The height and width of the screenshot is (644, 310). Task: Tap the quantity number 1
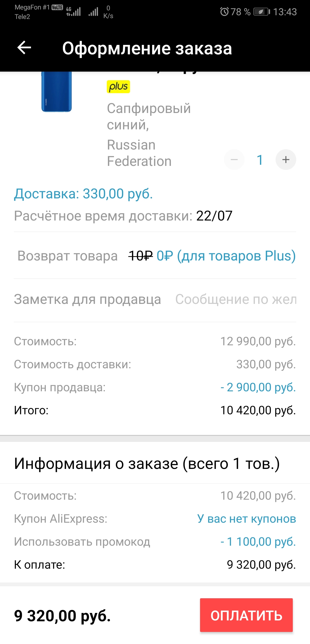[x=260, y=160]
